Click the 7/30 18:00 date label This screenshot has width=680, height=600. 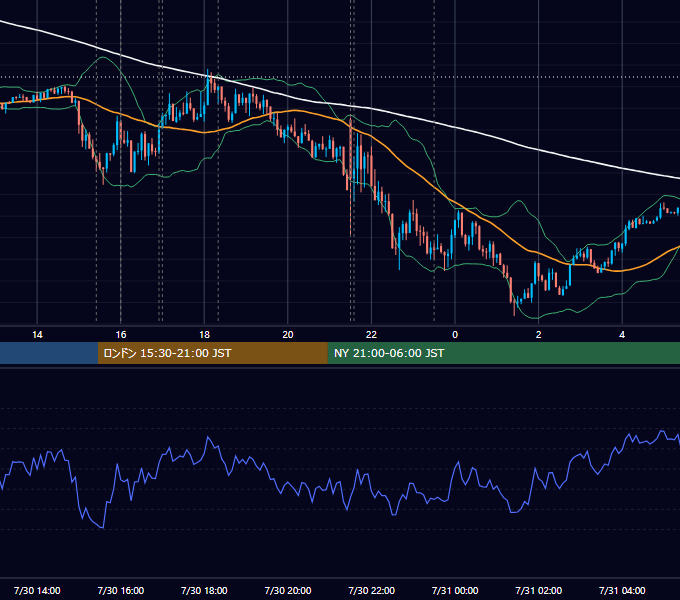pyautogui.click(x=204, y=590)
